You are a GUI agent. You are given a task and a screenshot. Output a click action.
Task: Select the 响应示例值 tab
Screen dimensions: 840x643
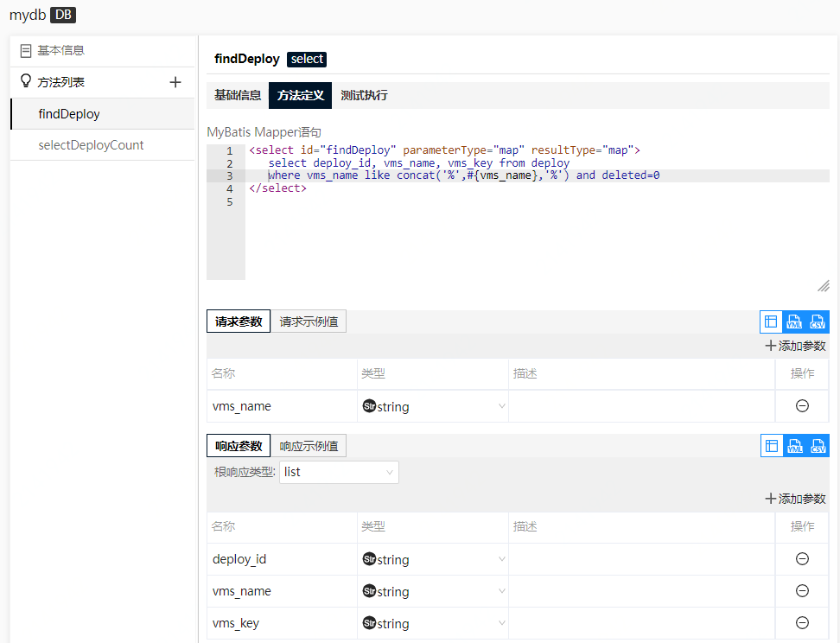pos(309,446)
